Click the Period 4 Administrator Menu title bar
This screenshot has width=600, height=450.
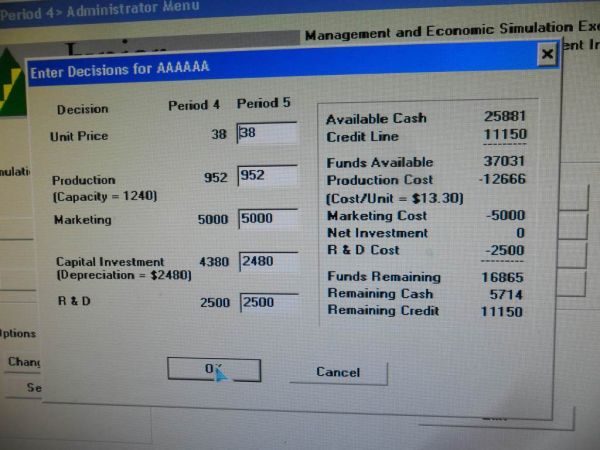click(100, 8)
